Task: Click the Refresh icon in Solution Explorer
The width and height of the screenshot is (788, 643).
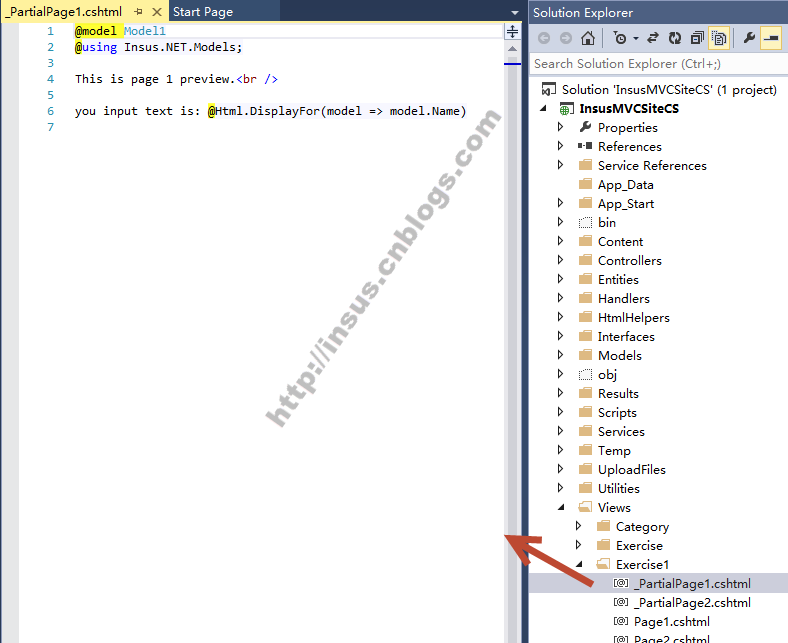Action: pos(674,38)
